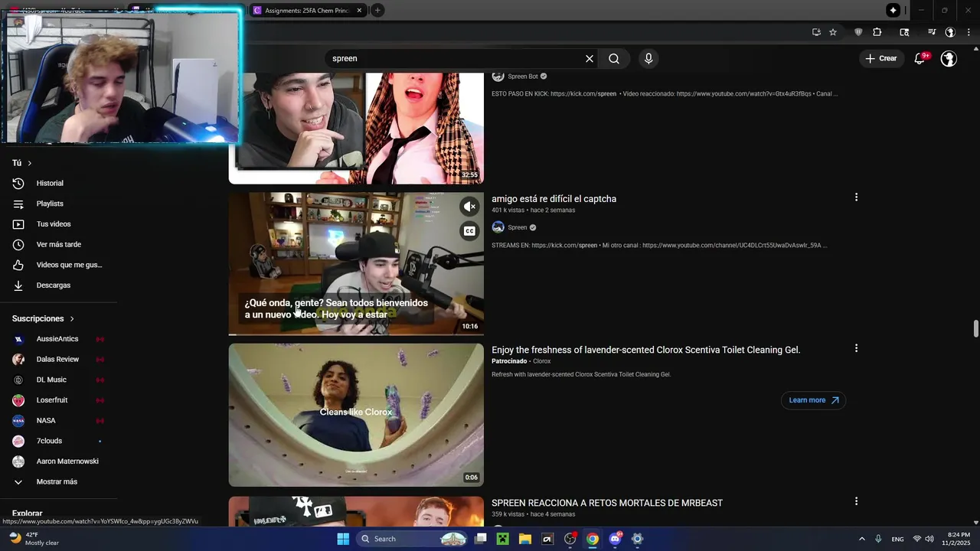The height and width of the screenshot is (551, 980).
Task: Switch to Assignments 25FA Chem tab
Action: click(x=306, y=11)
